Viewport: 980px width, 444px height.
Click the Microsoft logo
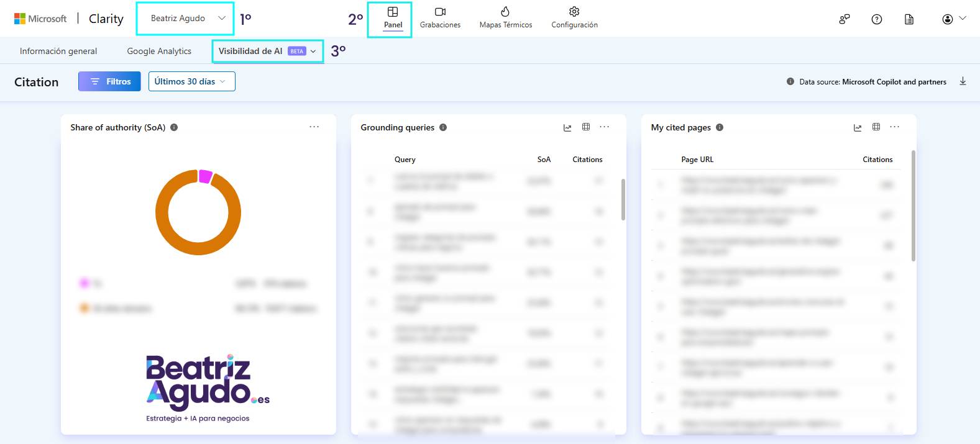point(40,19)
